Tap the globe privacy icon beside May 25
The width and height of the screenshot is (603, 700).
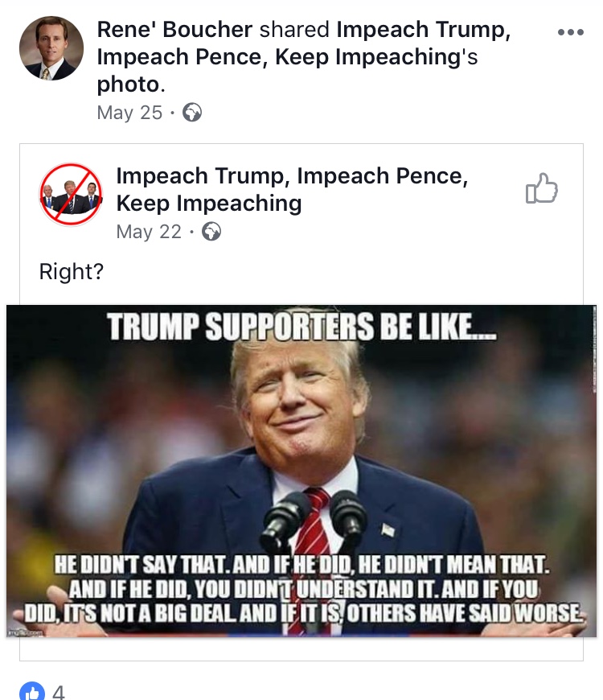[x=192, y=113]
